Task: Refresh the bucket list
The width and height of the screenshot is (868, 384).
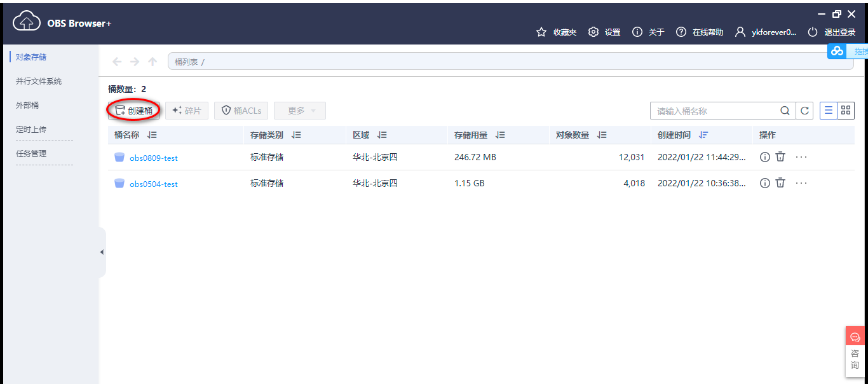Action: click(x=805, y=111)
